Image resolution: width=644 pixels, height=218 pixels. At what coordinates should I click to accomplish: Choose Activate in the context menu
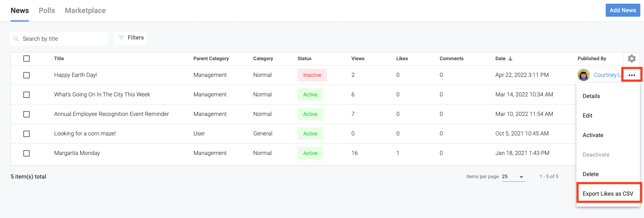coord(593,135)
